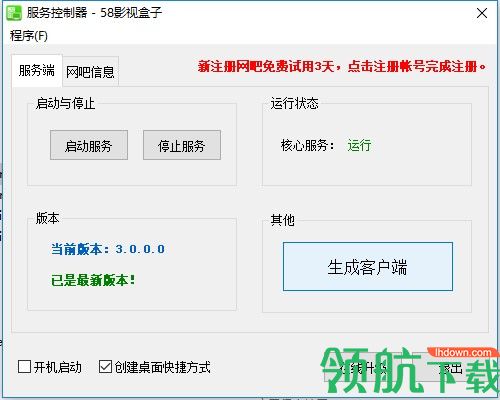This screenshot has height=400, width=500.
Task: Click the 停止服务 button
Action: coord(182,145)
